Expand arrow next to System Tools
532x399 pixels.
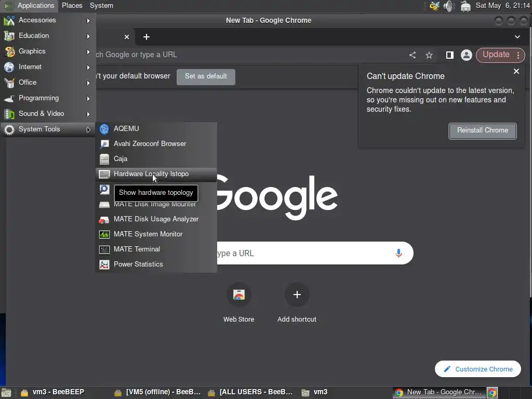[88, 129]
